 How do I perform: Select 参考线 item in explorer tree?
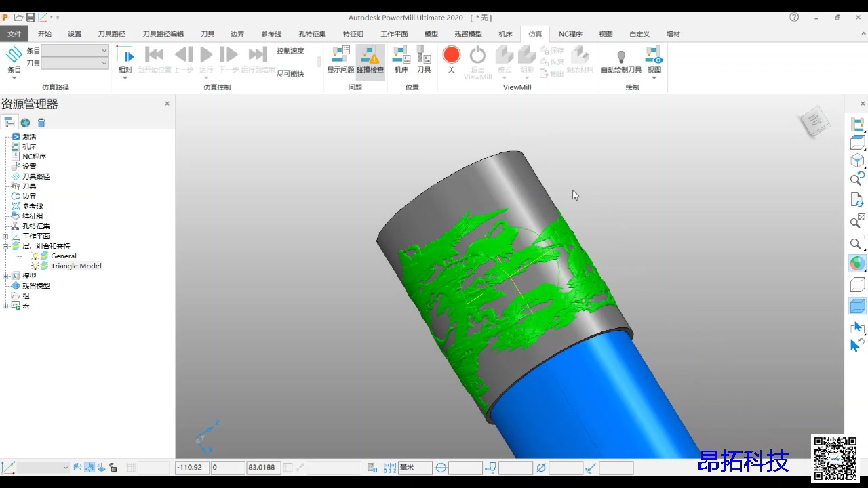[33, 206]
